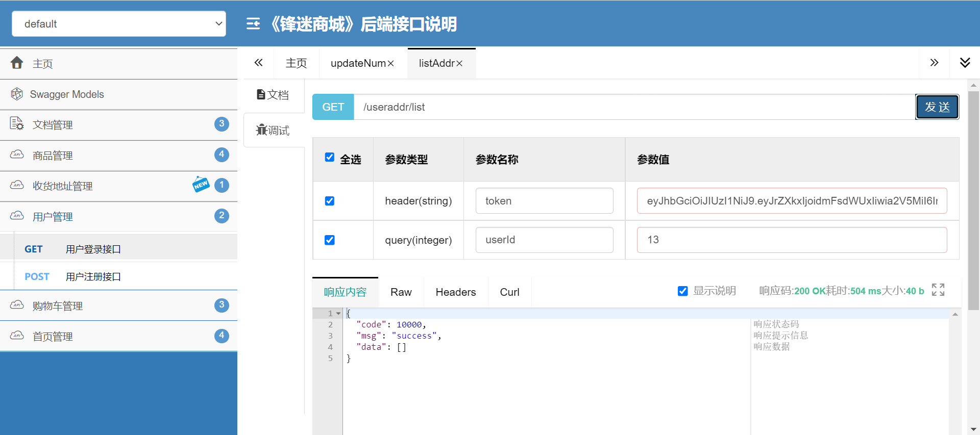Expand the 购物车管理 section
Viewport: 980px width, 435px height.
(x=118, y=305)
